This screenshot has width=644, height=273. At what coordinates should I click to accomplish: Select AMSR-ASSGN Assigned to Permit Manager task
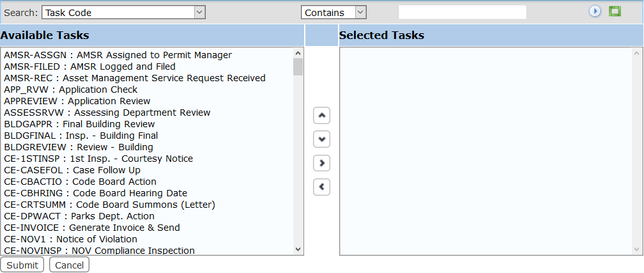(118, 55)
